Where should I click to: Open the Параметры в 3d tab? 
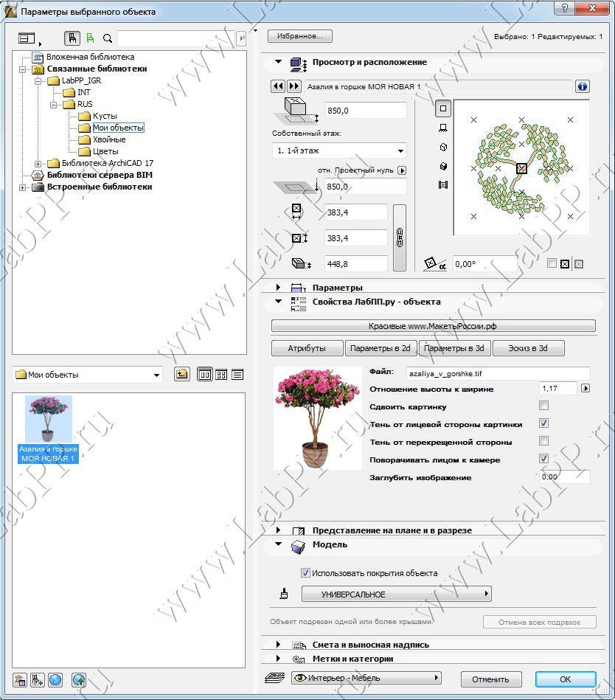pos(454,348)
